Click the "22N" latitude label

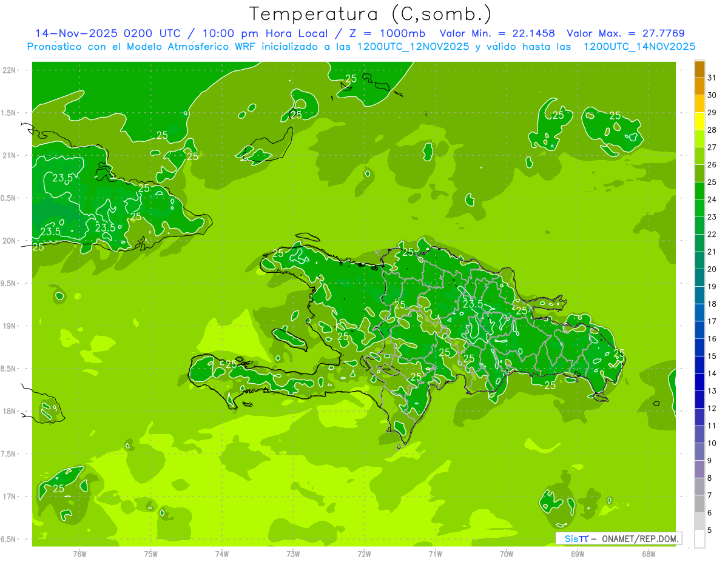pos(10,70)
